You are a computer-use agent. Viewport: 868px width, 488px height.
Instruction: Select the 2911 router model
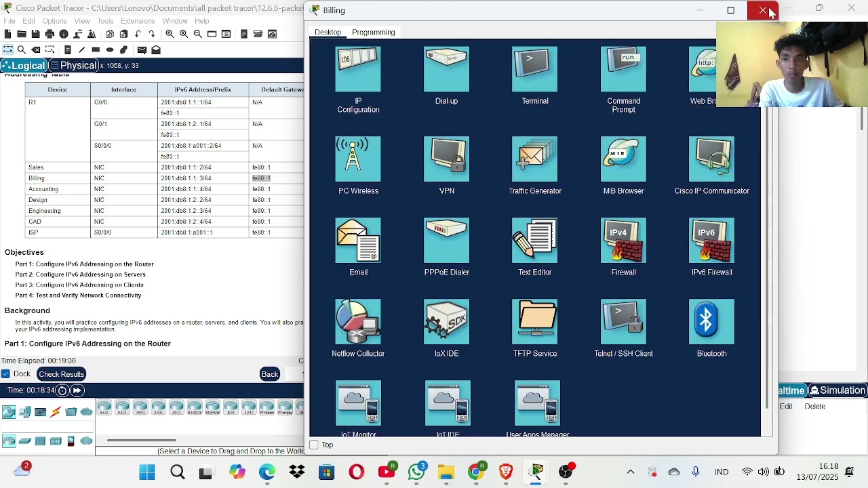[176, 408]
